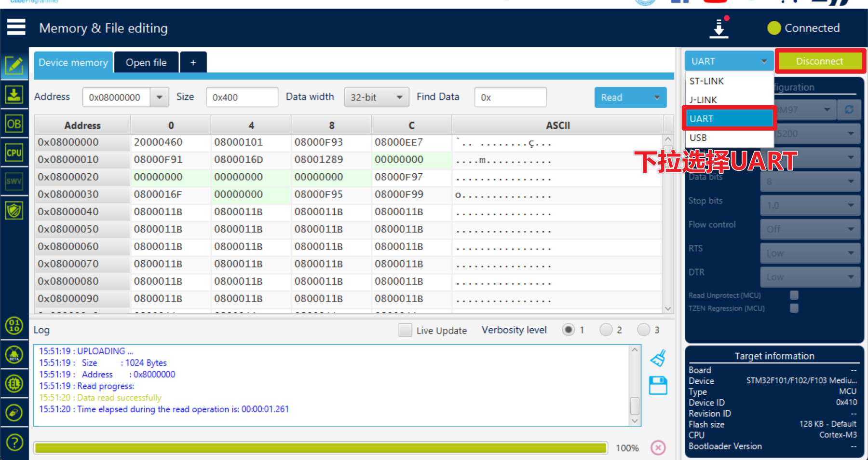Click the firmware update download icon
The image size is (868, 460).
click(719, 28)
